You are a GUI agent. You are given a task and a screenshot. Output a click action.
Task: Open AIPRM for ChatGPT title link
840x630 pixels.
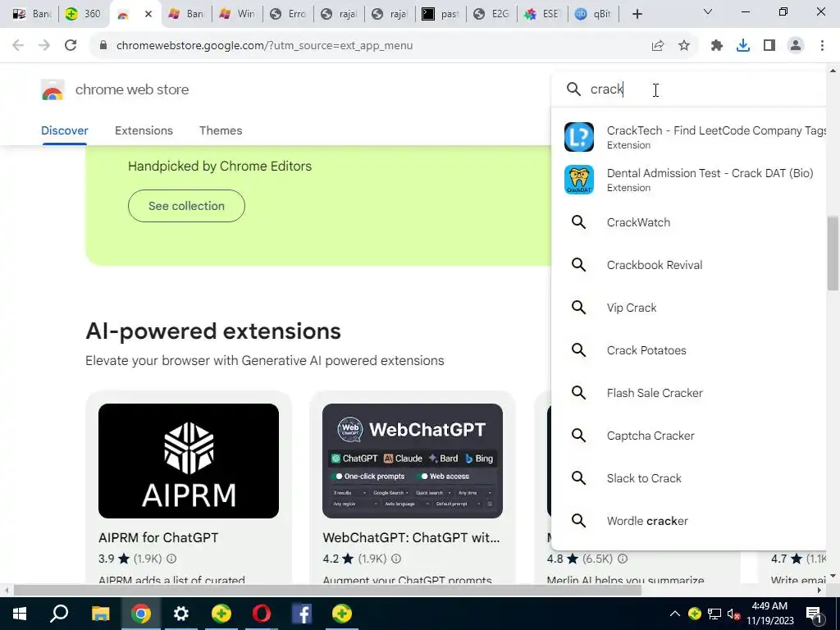[158, 537]
